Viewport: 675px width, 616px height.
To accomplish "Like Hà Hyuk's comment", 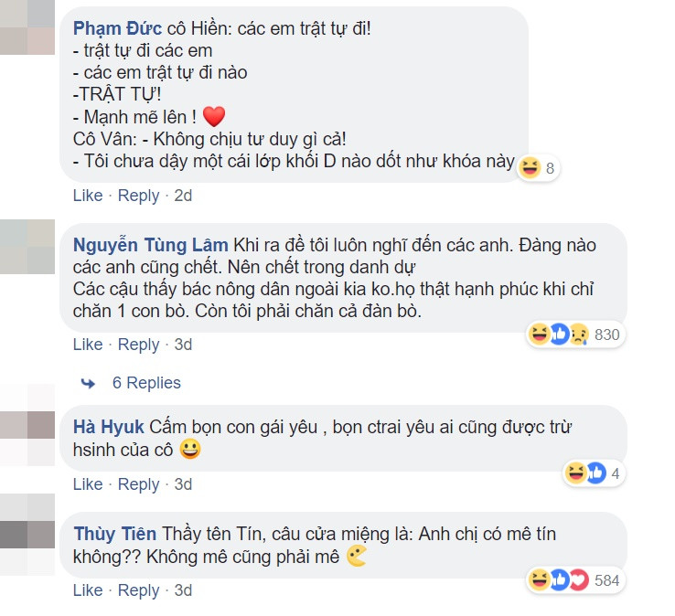I will click(x=87, y=484).
